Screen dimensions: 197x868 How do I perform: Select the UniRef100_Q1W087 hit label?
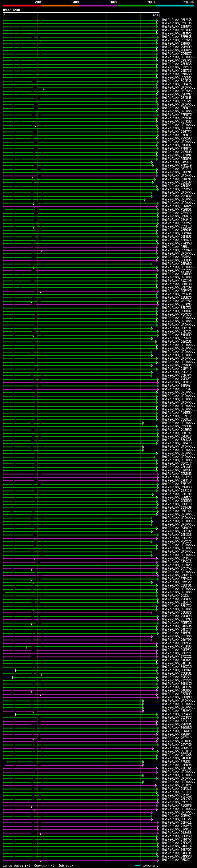(176, 145)
